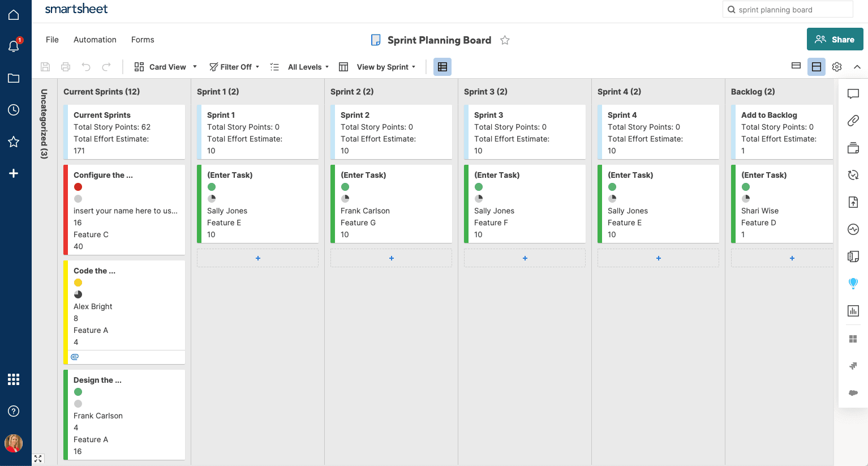This screenshot has width=868, height=466.
Task: Open the Attachments panel
Action: point(853,121)
